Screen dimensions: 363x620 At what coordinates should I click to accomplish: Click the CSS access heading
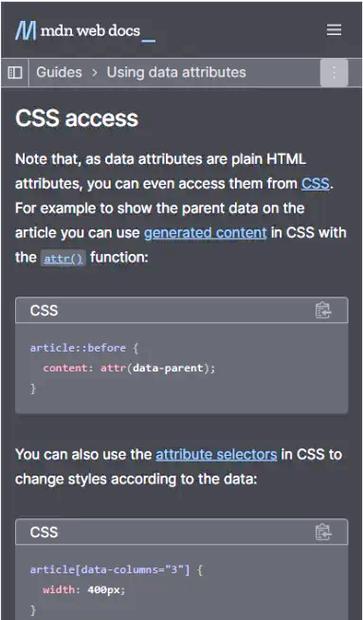tap(77, 119)
